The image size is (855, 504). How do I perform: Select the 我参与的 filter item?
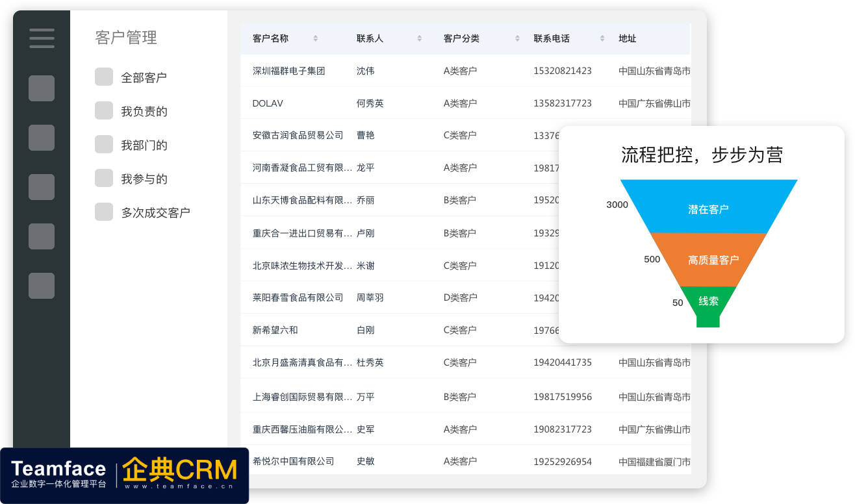click(144, 179)
